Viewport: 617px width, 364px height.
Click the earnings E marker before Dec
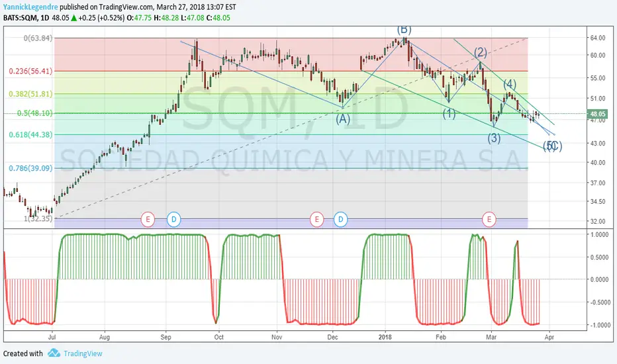316,219
